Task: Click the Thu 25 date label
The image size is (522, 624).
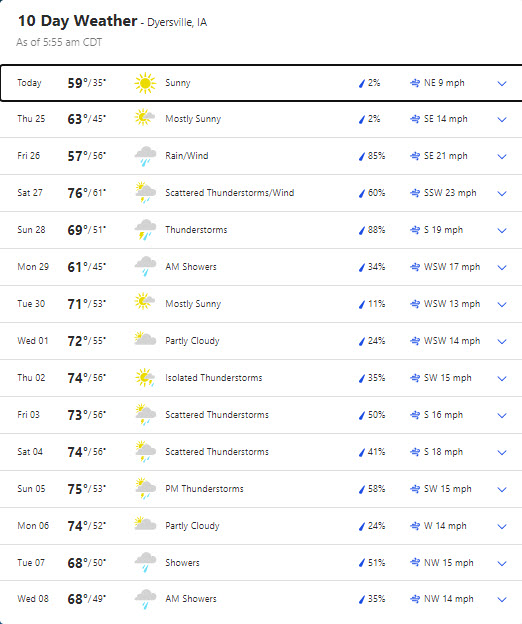Action: pos(31,119)
